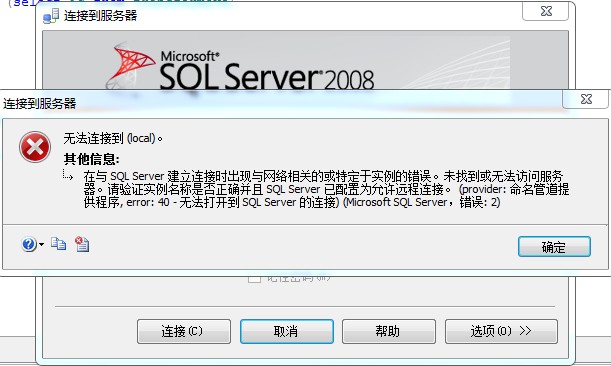Screen dimensions: 611x366
Task: Click the 取消 button in connect window
Action: click(287, 331)
